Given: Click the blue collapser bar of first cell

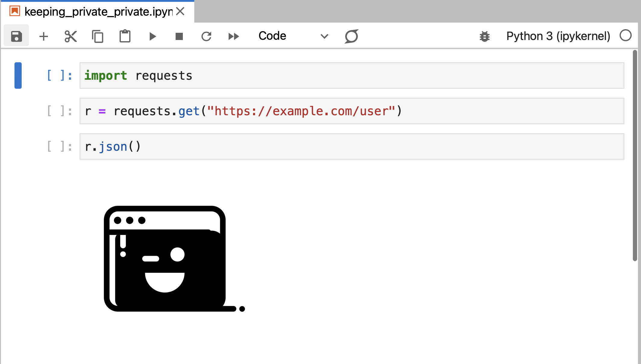Looking at the screenshot, I should click(x=18, y=76).
